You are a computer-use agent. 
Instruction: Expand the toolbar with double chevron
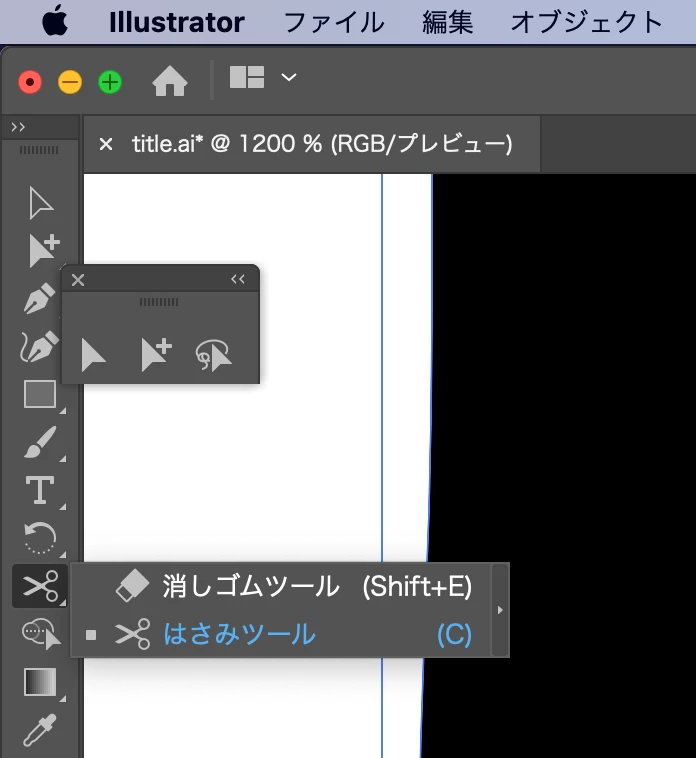point(18,127)
